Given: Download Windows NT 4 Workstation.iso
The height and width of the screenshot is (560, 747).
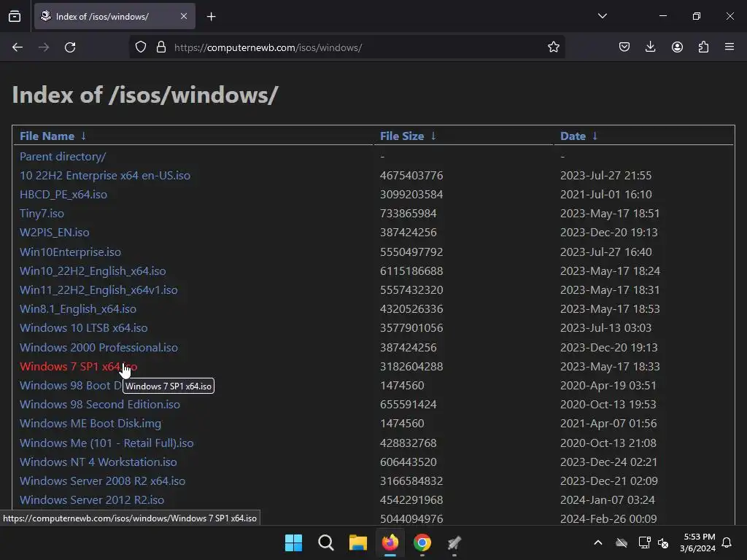Looking at the screenshot, I should [98, 462].
